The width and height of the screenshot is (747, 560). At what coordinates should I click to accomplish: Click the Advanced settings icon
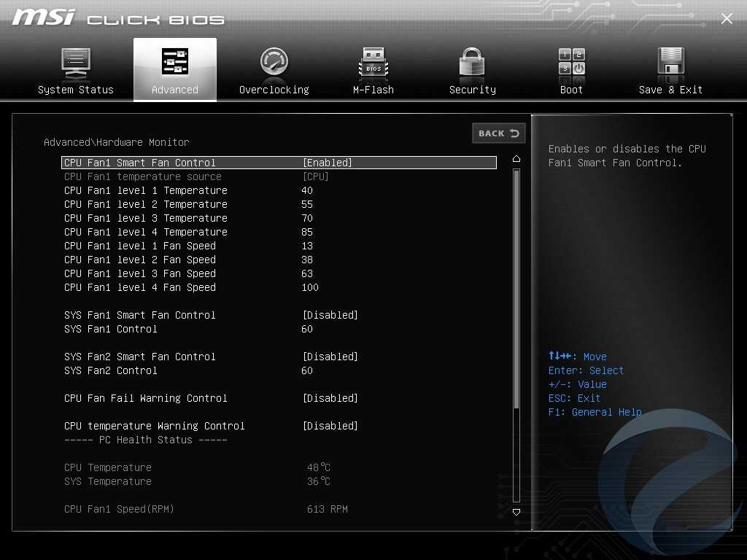(x=175, y=63)
